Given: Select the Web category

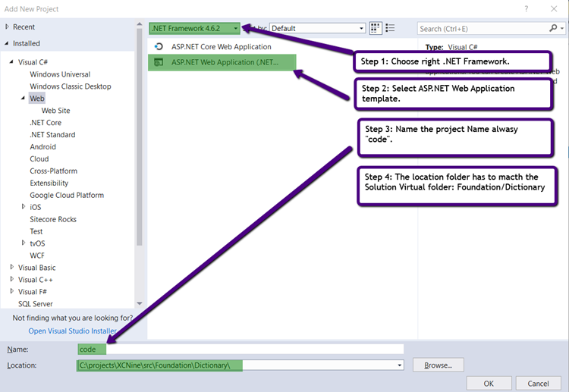Looking at the screenshot, I should pyautogui.click(x=37, y=99).
